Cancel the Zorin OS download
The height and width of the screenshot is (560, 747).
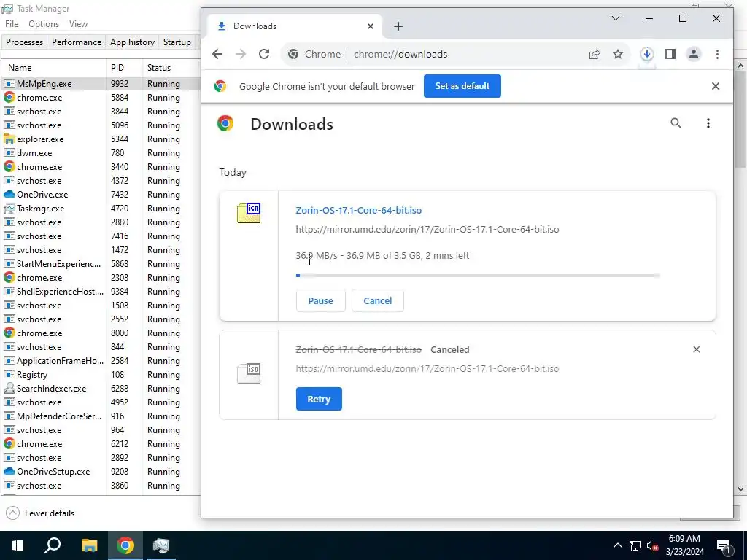point(378,301)
